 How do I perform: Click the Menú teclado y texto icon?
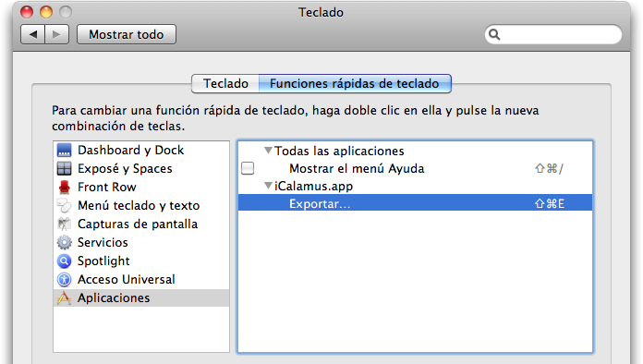point(65,205)
